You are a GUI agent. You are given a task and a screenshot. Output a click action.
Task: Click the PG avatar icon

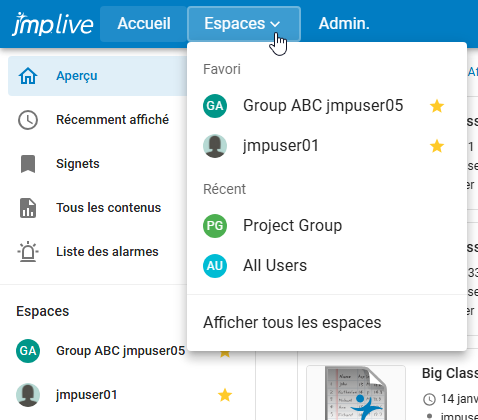click(215, 226)
